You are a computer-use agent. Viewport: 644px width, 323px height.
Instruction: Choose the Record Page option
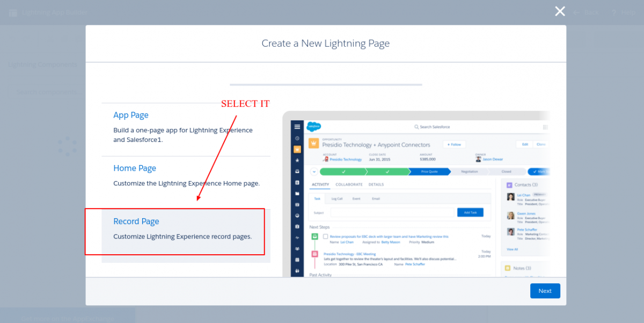point(186,236)
